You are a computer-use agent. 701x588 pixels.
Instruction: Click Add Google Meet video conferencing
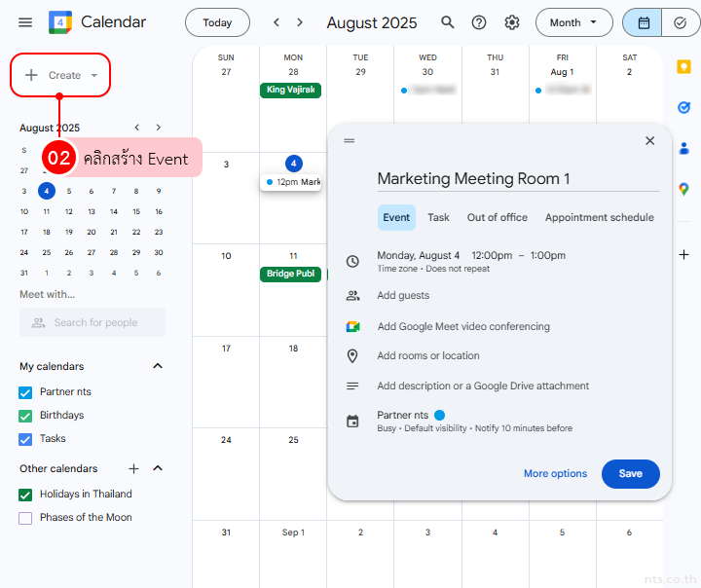pos(463,327)
